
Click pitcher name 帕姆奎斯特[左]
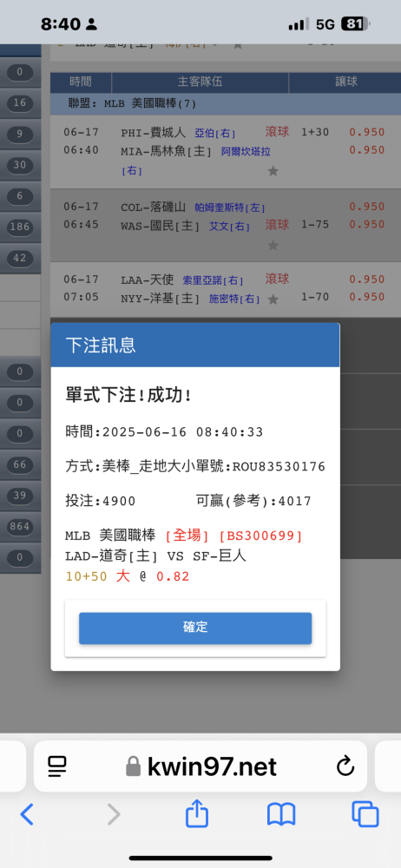[x=230, y=208]
